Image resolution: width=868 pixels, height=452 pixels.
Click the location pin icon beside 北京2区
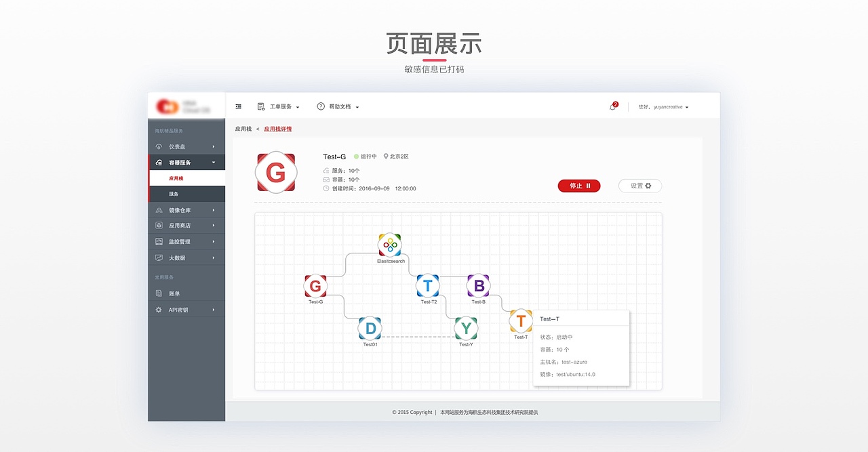click(386, 157)
